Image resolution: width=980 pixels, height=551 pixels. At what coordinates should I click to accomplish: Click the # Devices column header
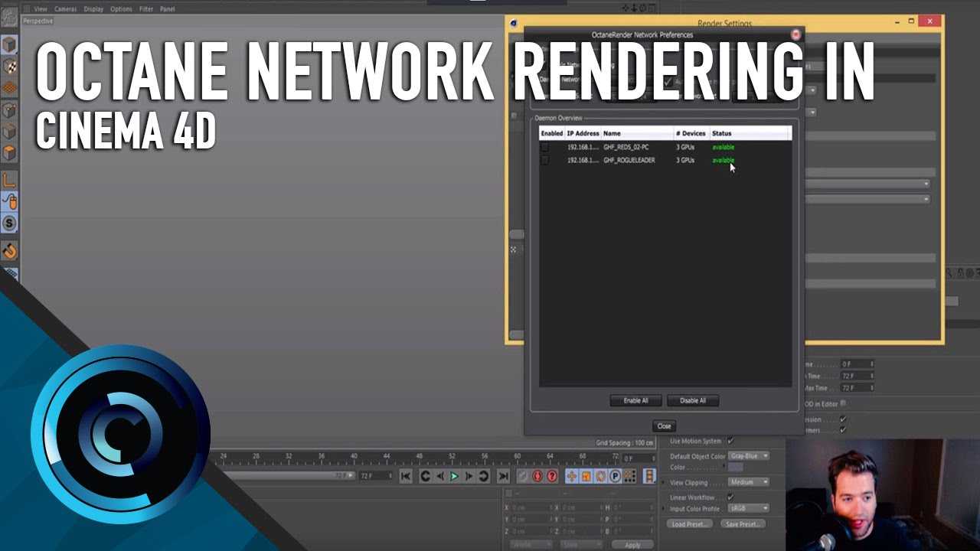[691, 133]
